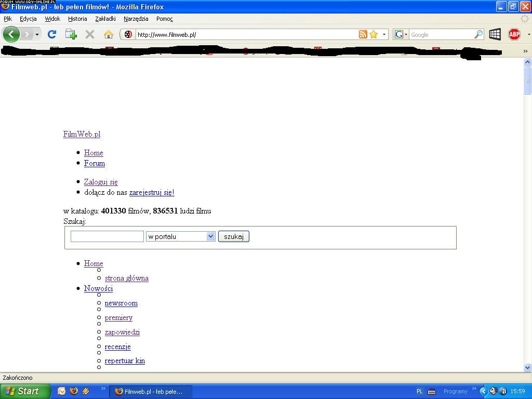This screenshot has height=399, width=532.
Task: Click the green Back navigation button
Action: (x=11, y=34)
